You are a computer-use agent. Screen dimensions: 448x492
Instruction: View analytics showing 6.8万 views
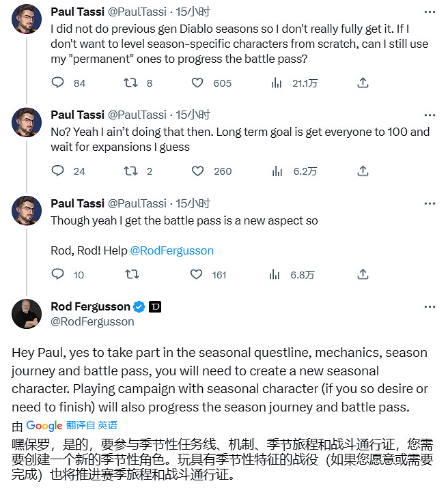pyautogui.click(x=277, y=274)
